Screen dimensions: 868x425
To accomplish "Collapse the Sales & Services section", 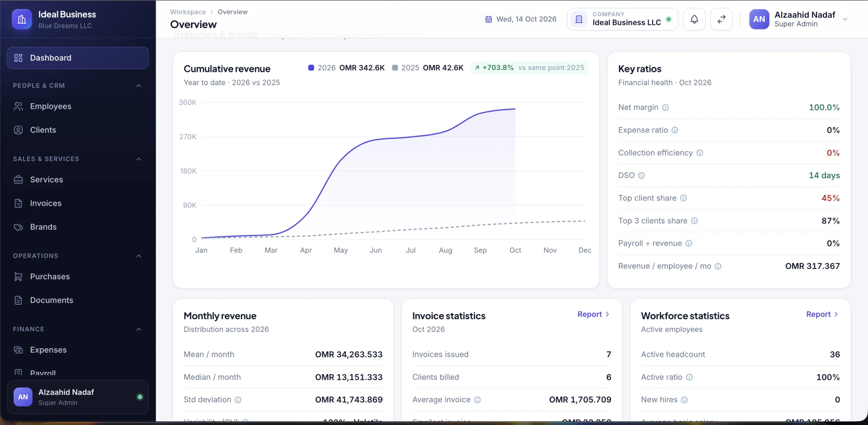I will [x=139, y=159].
